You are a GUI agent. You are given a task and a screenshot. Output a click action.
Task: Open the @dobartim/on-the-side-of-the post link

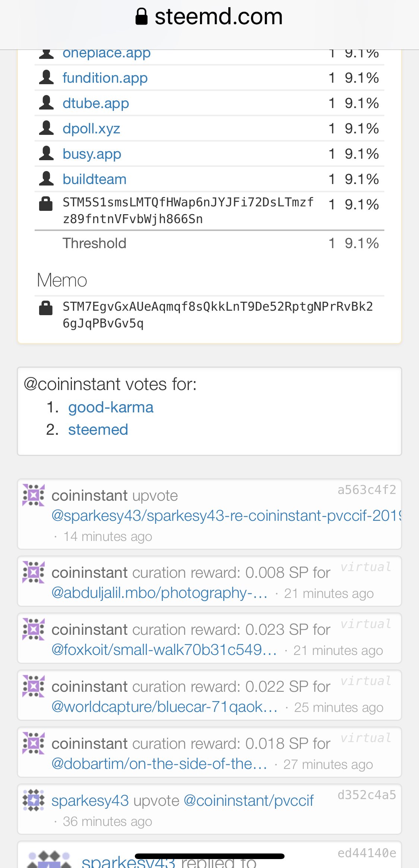coord(159,764)
